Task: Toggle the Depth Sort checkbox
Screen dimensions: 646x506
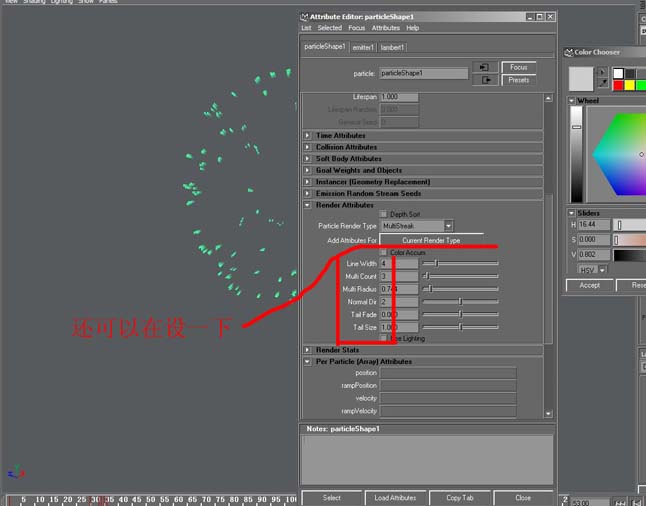Action: pyautogui.click(x=384, y=214)
